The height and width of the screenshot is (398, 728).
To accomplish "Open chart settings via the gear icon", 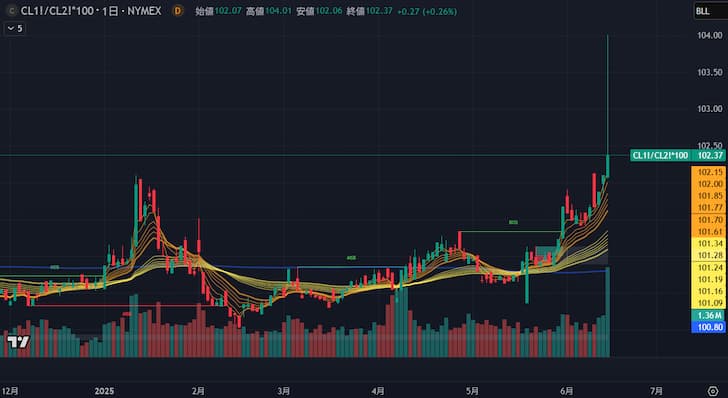I will [x=713, y=391].
